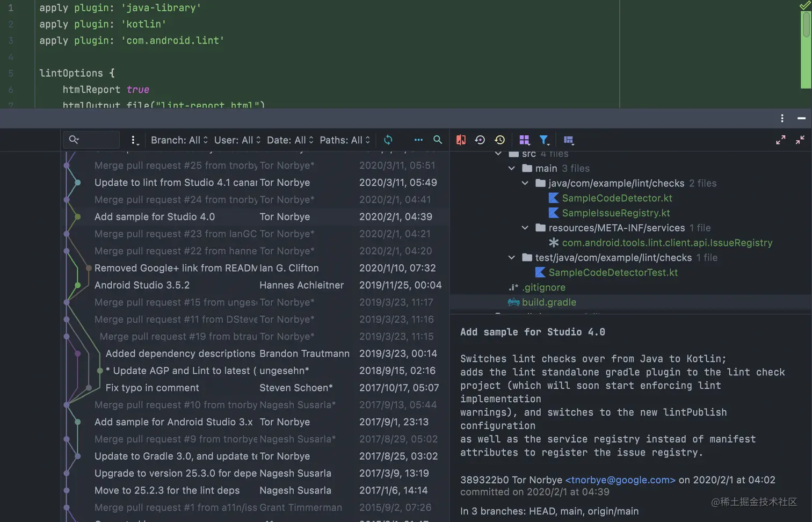Open the commit filter funnel icon
This screenshot has width=812, height=522.
(x=545, y=140)
